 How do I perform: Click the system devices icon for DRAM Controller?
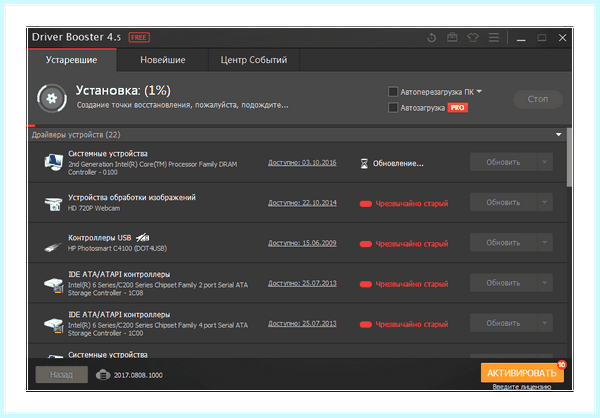(53, 163)
